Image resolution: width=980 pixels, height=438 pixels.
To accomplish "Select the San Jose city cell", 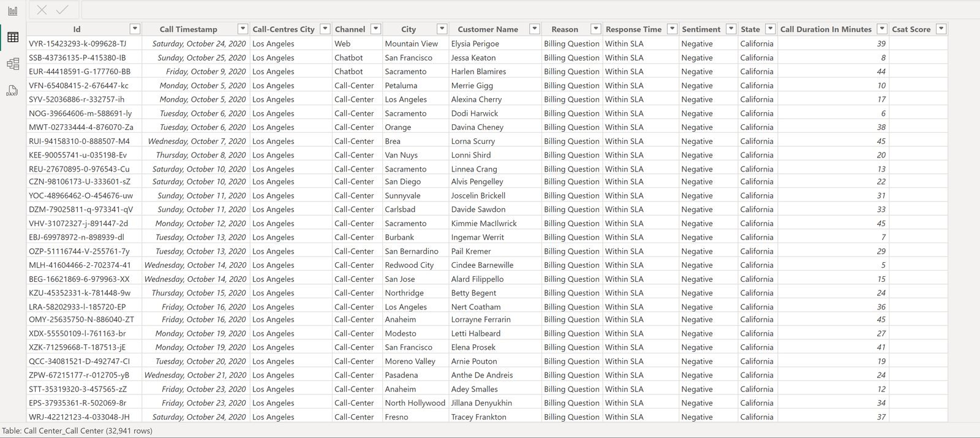I will (x=400, y=279).
